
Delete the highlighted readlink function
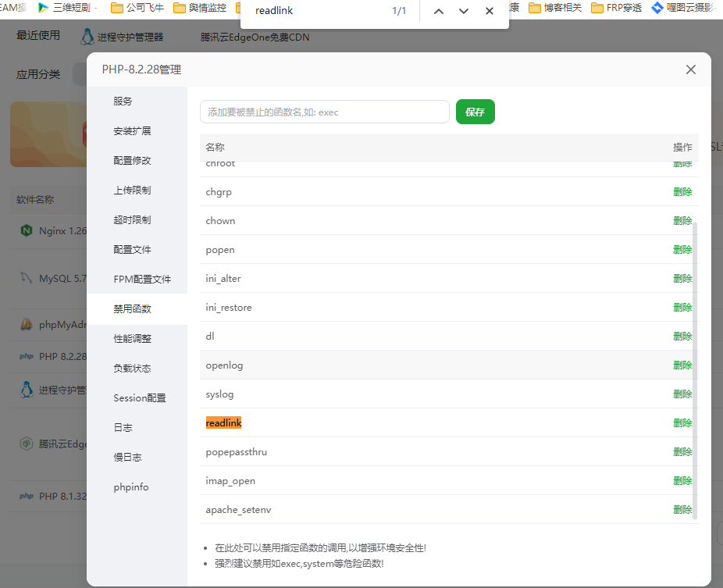[x=682, y=422]
